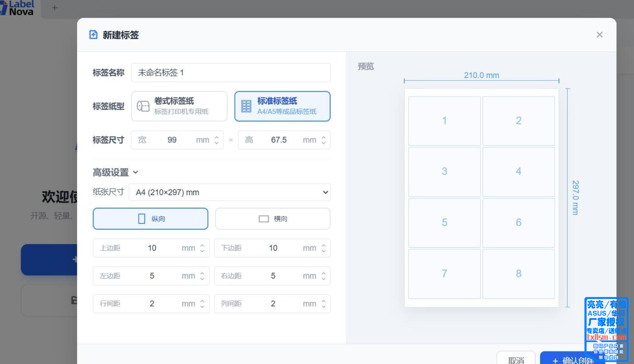
Task: Click the portrait orientation icon
Action: [142, 219]
